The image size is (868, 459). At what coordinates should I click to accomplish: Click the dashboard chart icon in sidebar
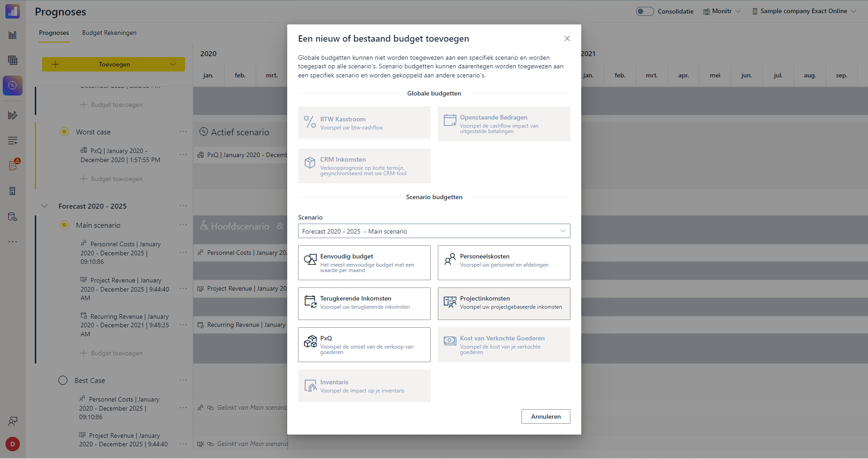click(13, 35)
